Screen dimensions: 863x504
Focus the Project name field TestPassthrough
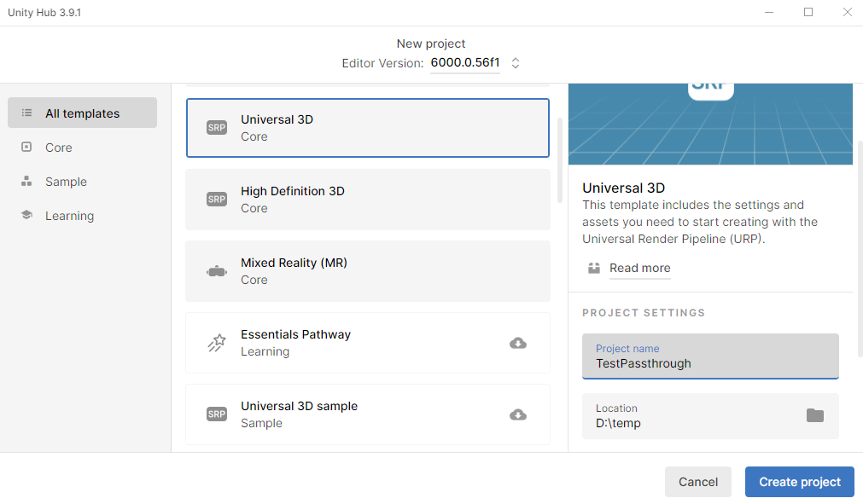[x=710, y=356]
